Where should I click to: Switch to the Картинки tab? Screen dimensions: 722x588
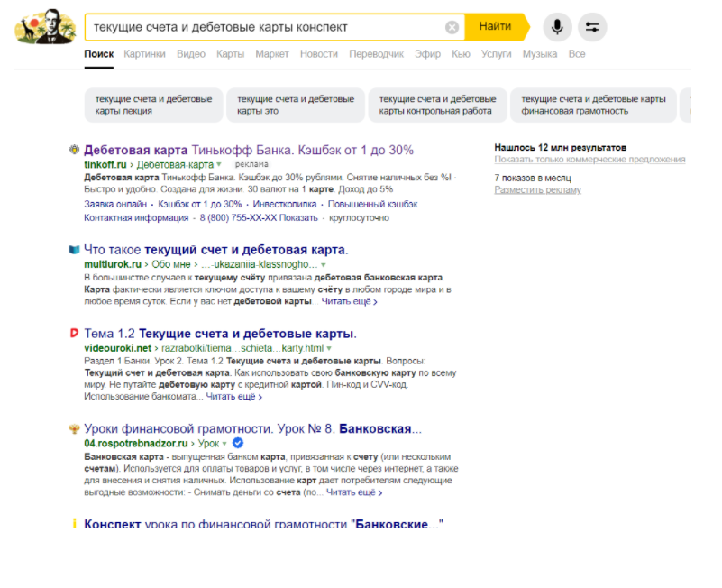point(144,54)
